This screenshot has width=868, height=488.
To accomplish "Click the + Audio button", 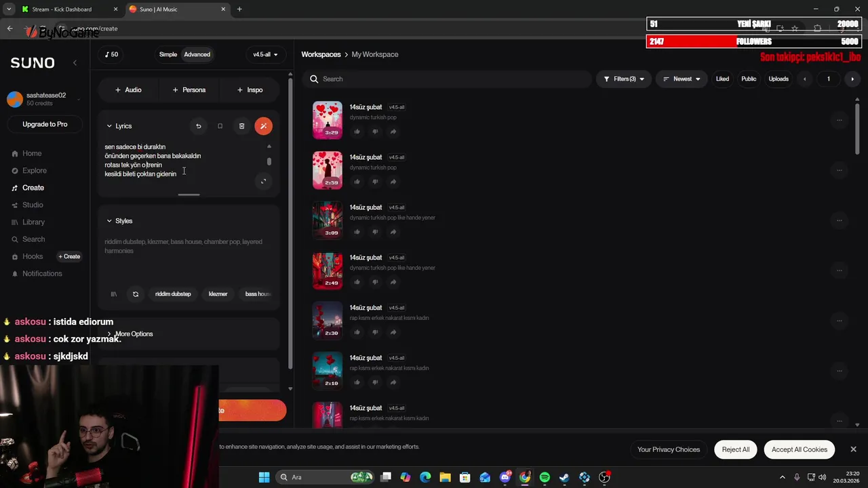I will (x=128, y=89).
